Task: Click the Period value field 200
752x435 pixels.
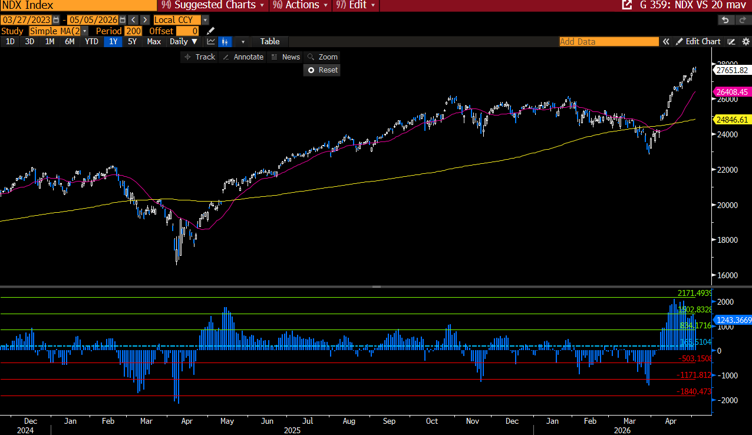Action: 133,31
